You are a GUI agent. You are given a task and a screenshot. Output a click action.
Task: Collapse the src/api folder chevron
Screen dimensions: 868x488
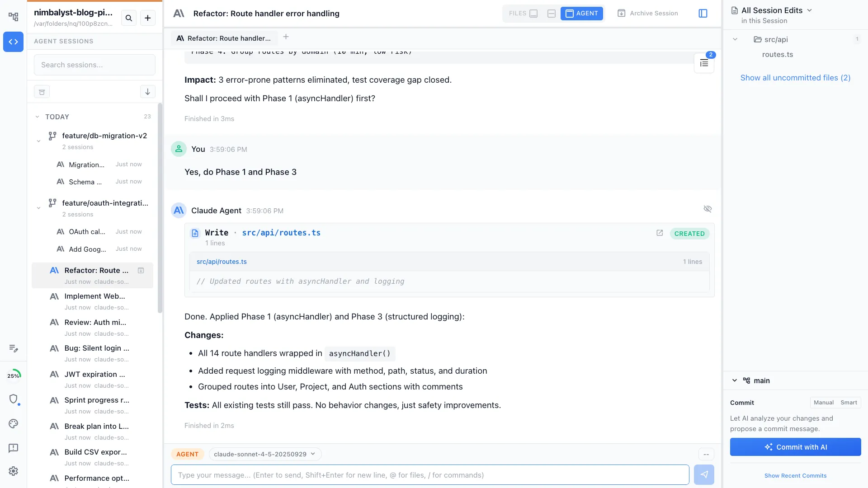click(x=735, y=39)
